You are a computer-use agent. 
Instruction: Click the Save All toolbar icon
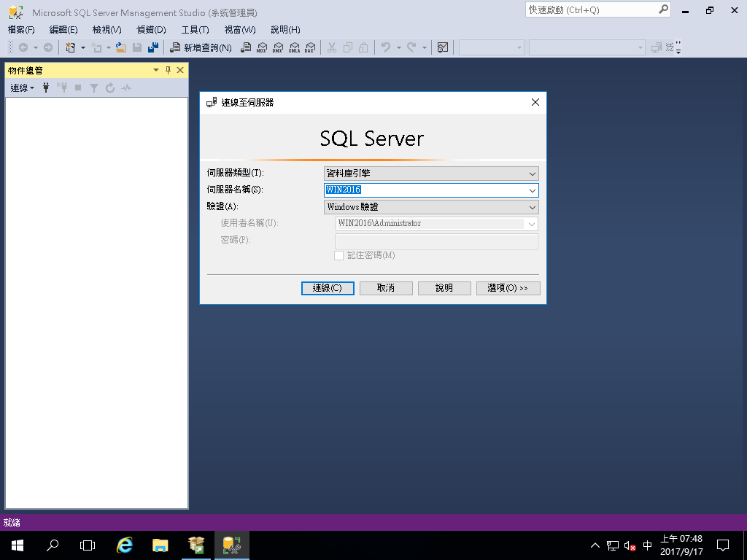pyautogui.click(x=153, y=47)
